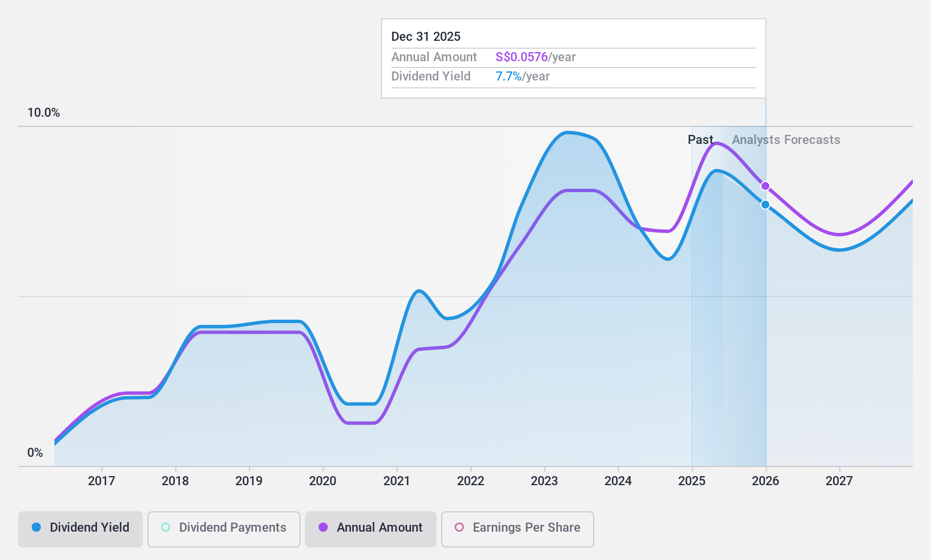Click the 'Dividend Yield' tooltip row label
The width and height of the screenshot is (931, 560).
(x=431, y=77)
